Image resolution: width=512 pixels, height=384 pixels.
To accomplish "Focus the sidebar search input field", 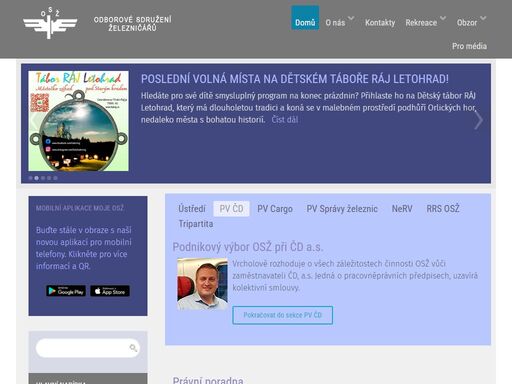I will pos(83,348).
